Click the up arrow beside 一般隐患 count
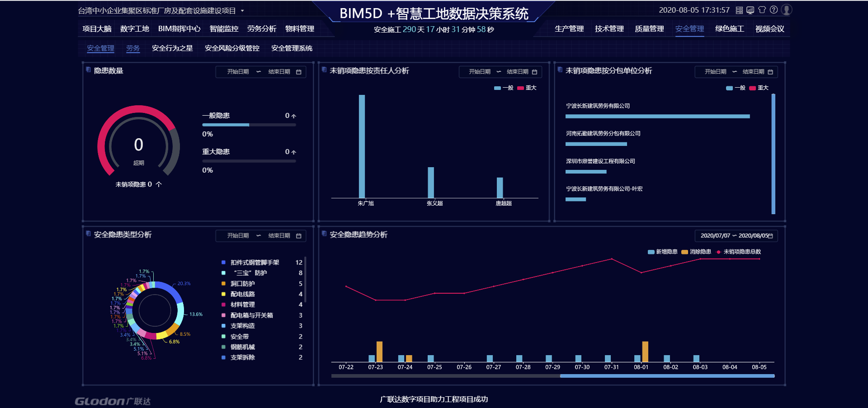 click(x=293, y=116)
